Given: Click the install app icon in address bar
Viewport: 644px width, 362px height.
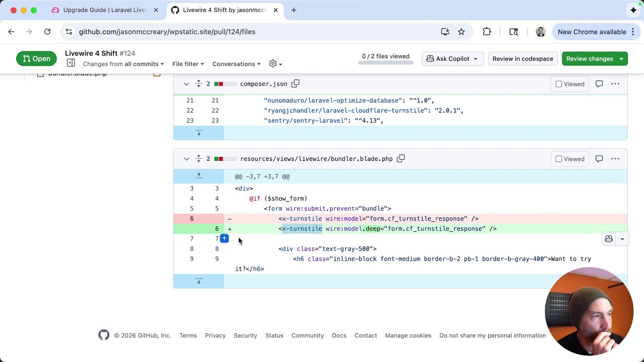Looking at the screenshot, I should point(445,32).
